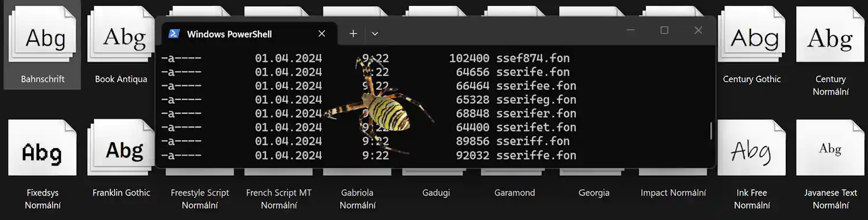Select the Fixedsys Normální font icon
This screenshot has height=220, width=868.
pyautogui.click(x=42, y=148)
